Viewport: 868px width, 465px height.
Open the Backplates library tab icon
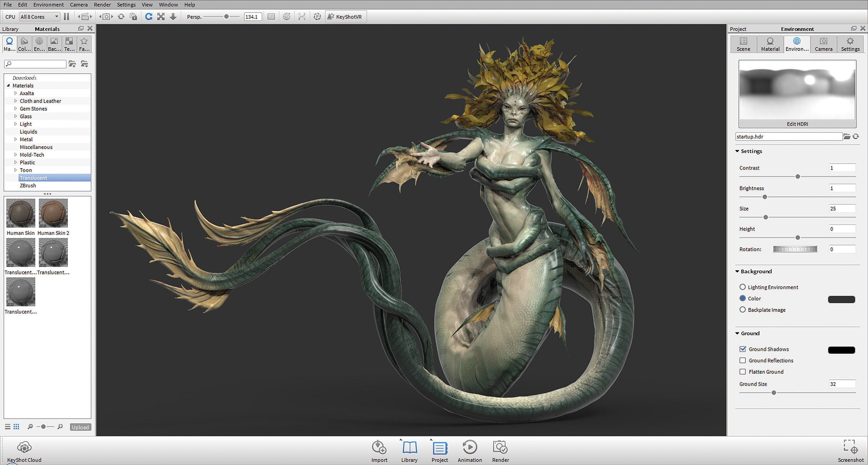54,44
